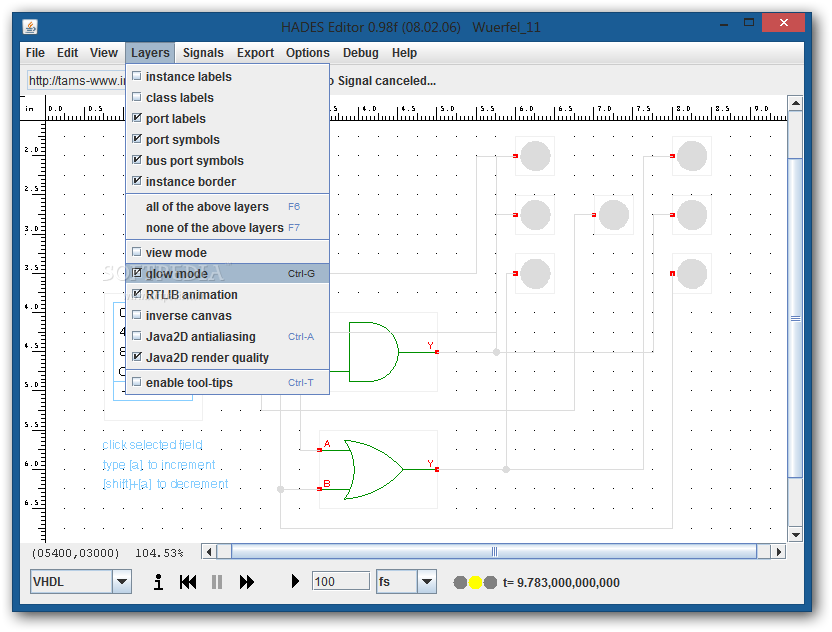Screen dimensions: 832x632
Task: Enable tool-tips option
Action: (x=227, y=383)
